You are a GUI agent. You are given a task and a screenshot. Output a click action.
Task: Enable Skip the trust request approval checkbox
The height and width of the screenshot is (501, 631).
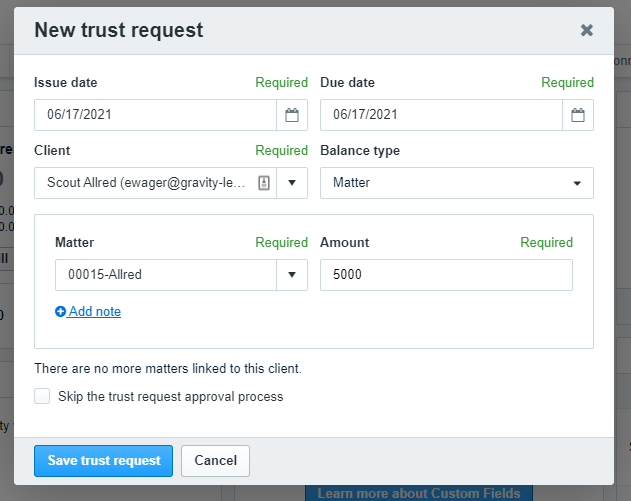click(x=42, y=396)
